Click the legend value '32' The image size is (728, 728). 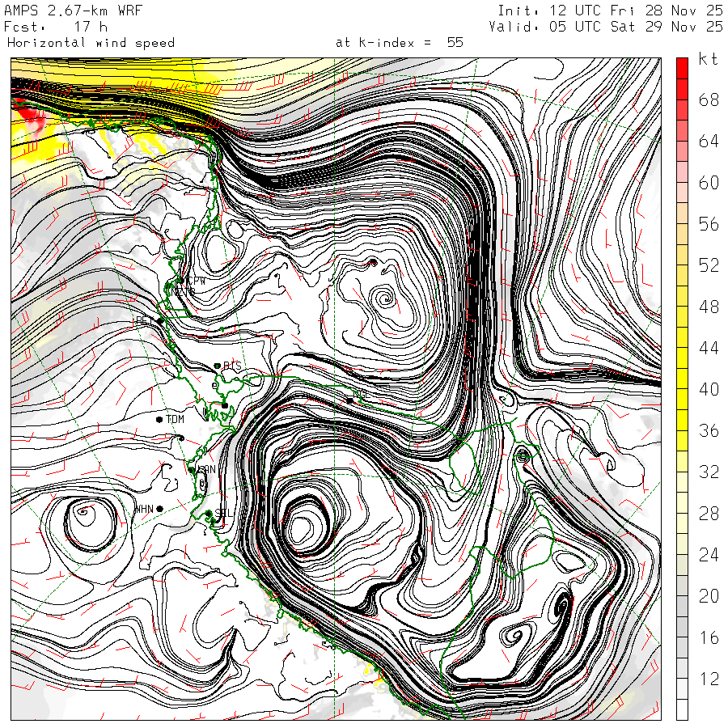[x=709, y=472]
